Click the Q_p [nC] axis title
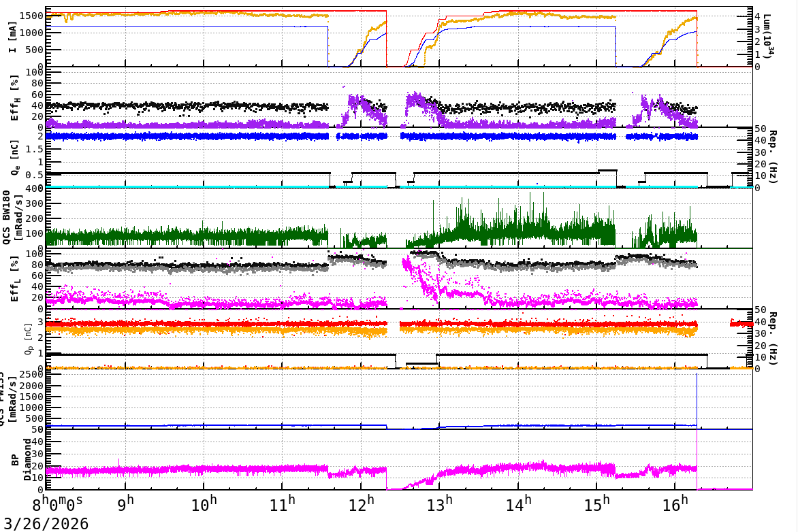 (29, 339)
